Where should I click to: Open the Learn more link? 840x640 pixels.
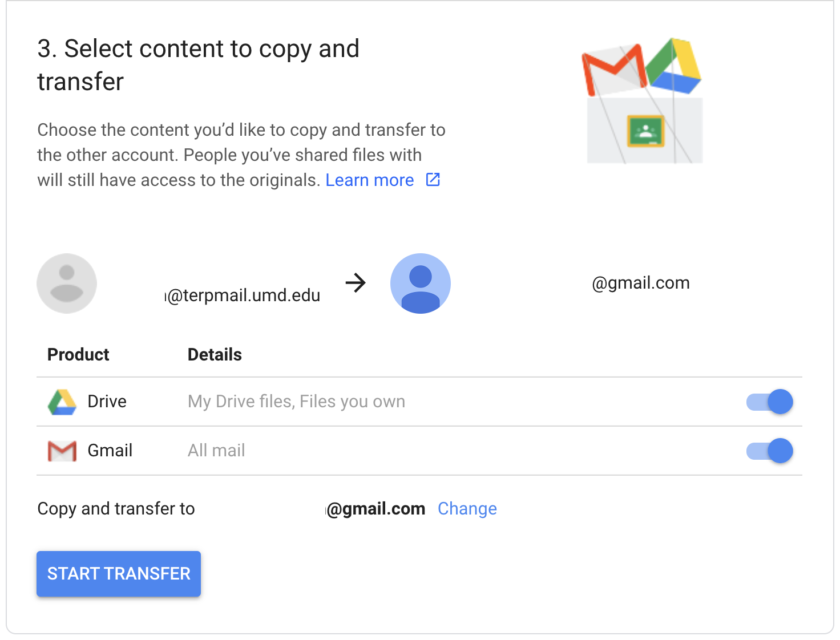(x=370, y=180)
